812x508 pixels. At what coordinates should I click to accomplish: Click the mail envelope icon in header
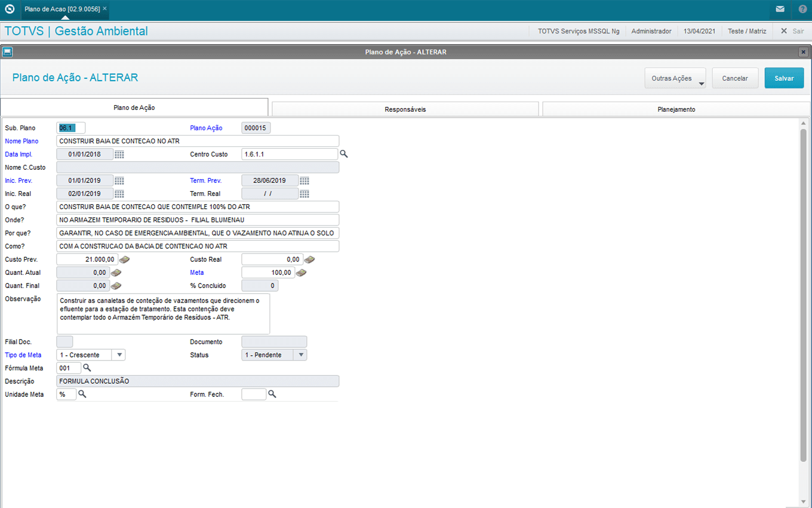(780, 10)
